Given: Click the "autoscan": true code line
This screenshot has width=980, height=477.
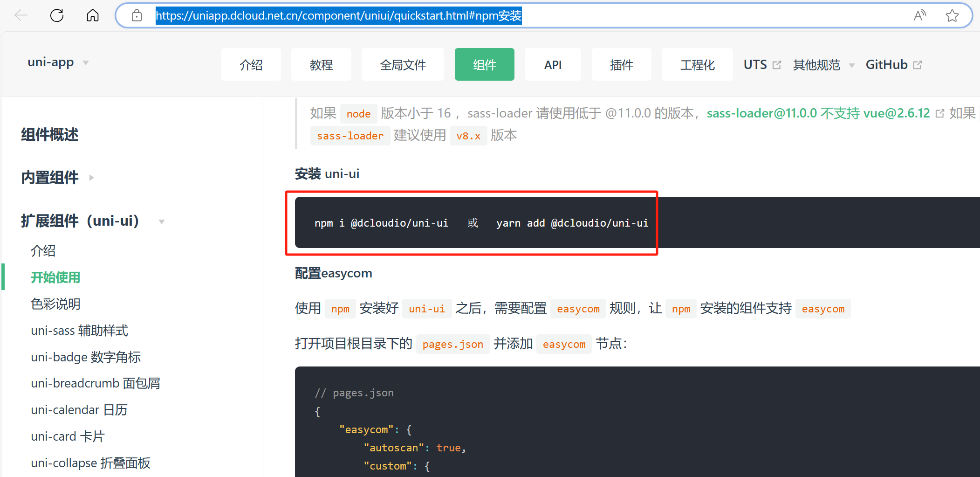Looking at the screenshot, I should click(415, 448).
